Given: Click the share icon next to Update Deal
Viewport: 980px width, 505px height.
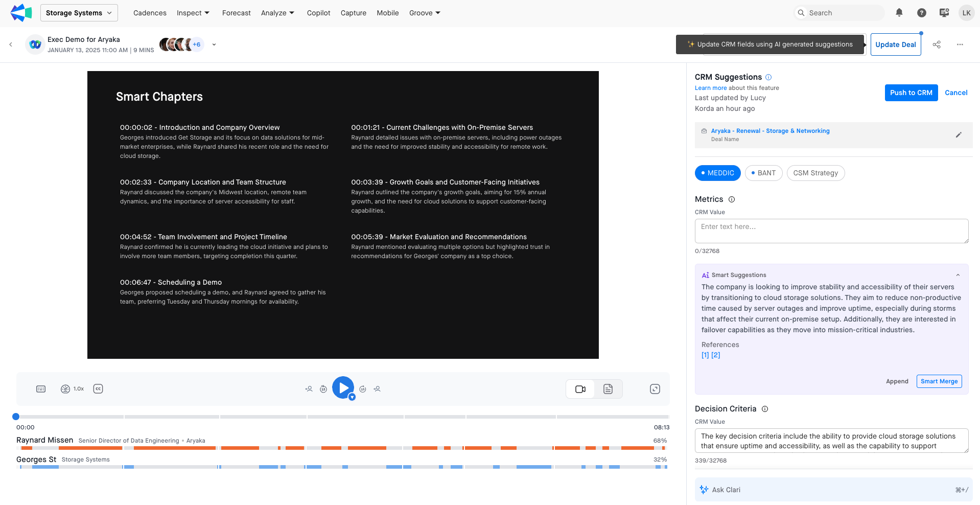Looking at the screenshot, I should [x=936, y=44].
